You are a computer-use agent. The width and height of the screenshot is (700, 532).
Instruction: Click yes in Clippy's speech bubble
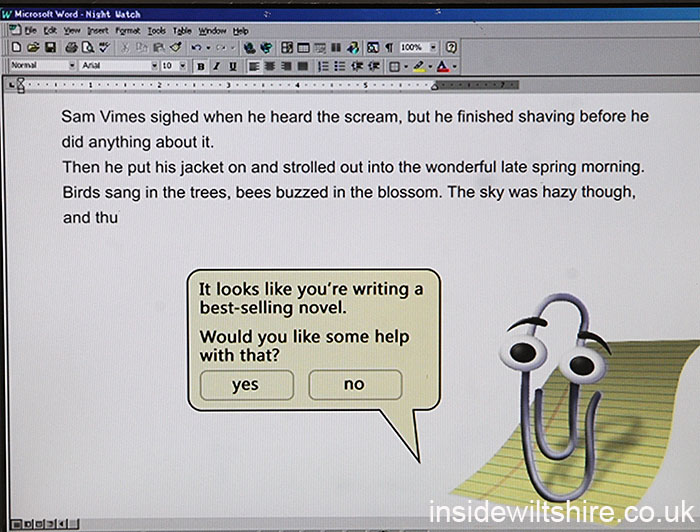pyautogui.click(x=245, y=385)
